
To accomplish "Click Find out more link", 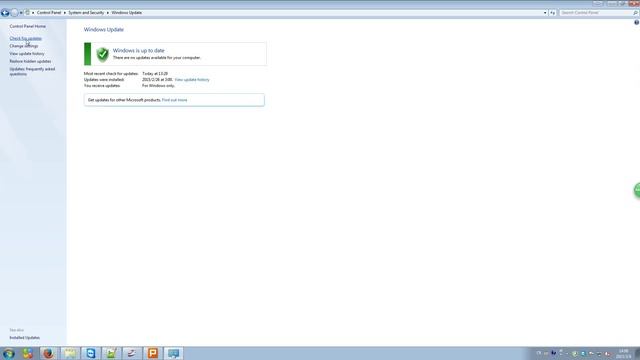I will click(x=174, y=100).
